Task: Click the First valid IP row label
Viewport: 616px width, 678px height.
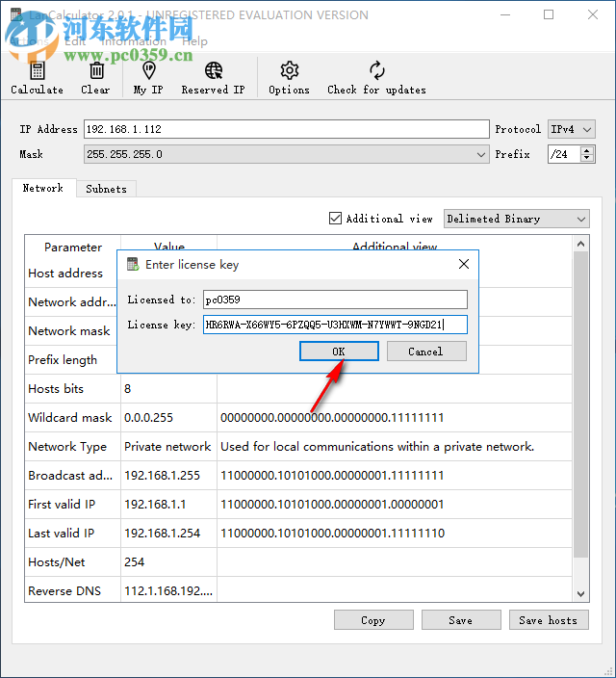Action: tap(62, 505)
